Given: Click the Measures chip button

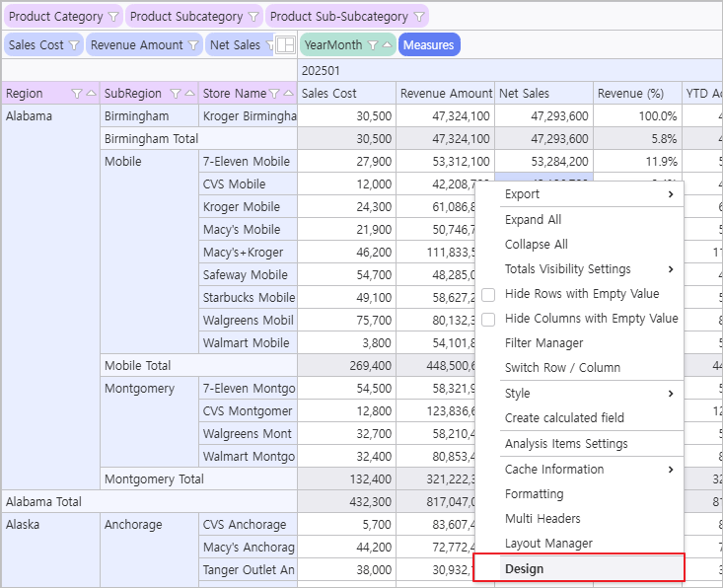Looking at the screenshot, I should coord(429,45).
